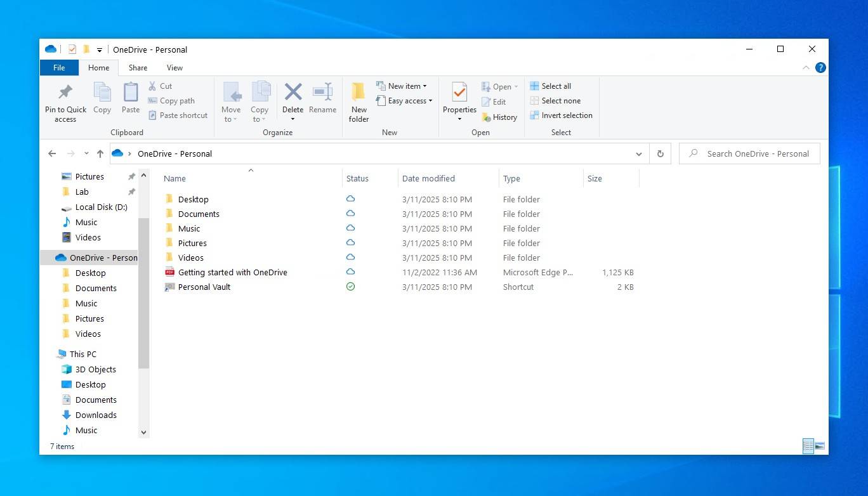Switch to details view in status bar
This screenshot has height=496, width=868.
point(807,446)
